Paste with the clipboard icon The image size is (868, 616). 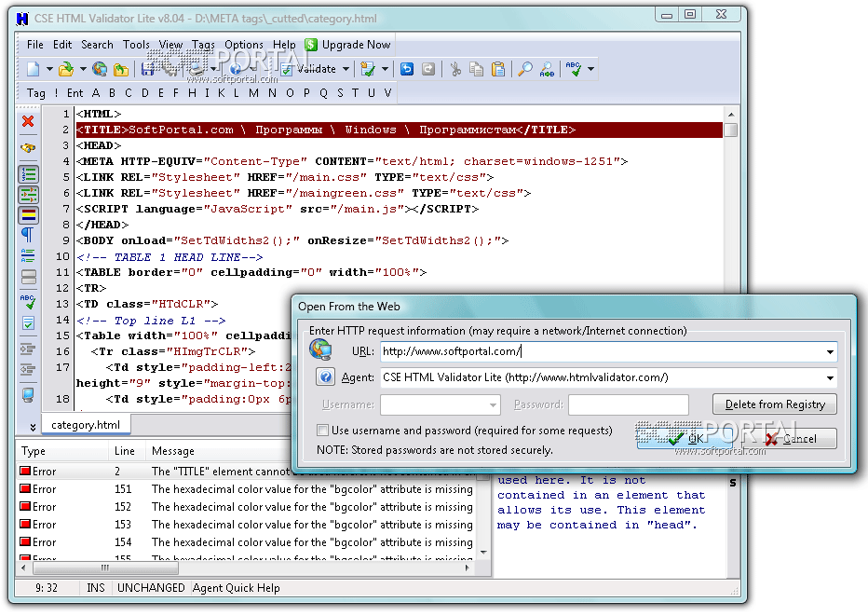498,69
